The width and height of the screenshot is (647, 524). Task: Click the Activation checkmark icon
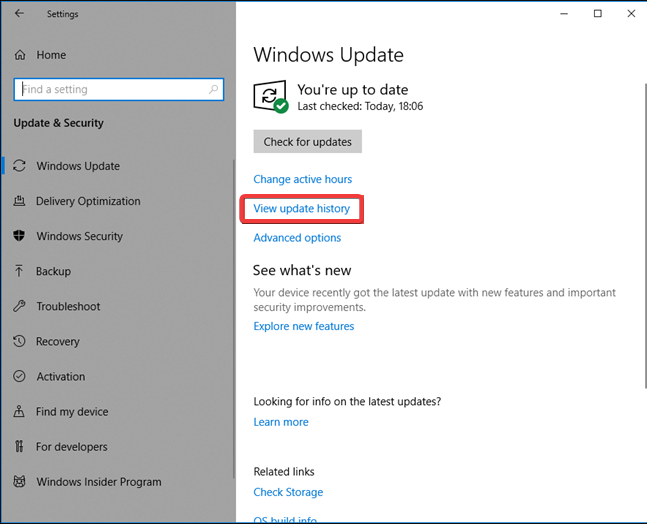point(19,376)
